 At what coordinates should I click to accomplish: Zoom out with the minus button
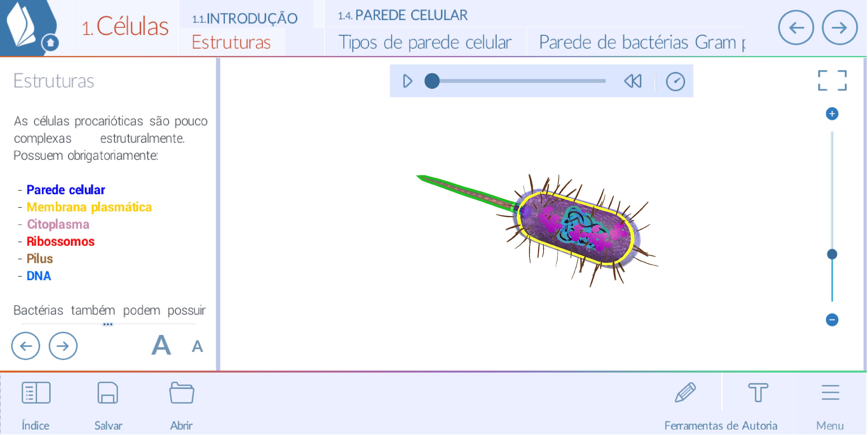(832, 320)
